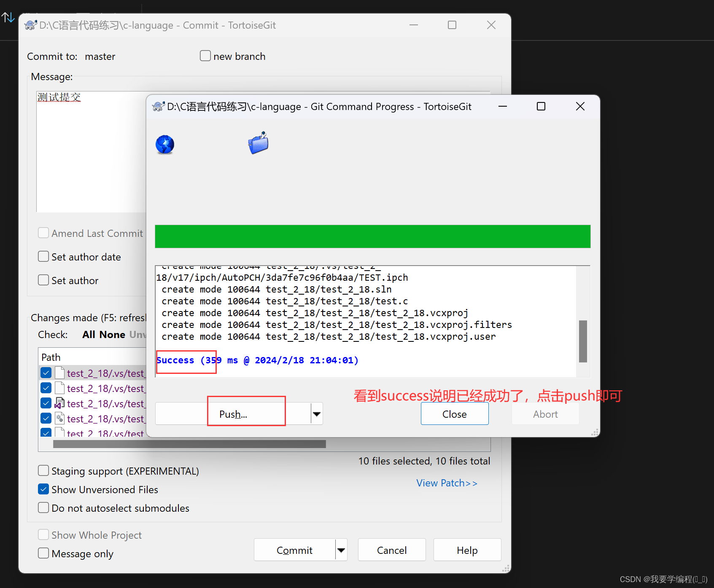Viewport: 714px width, 588px height.
Task: Open the View Patch>> link
Action: click(x=447, y=483)
